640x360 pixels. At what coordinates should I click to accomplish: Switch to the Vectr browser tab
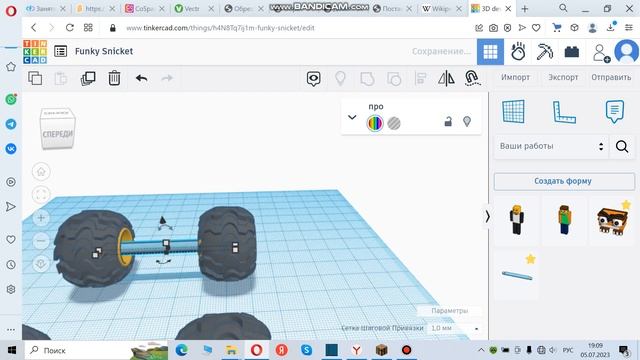192,9
